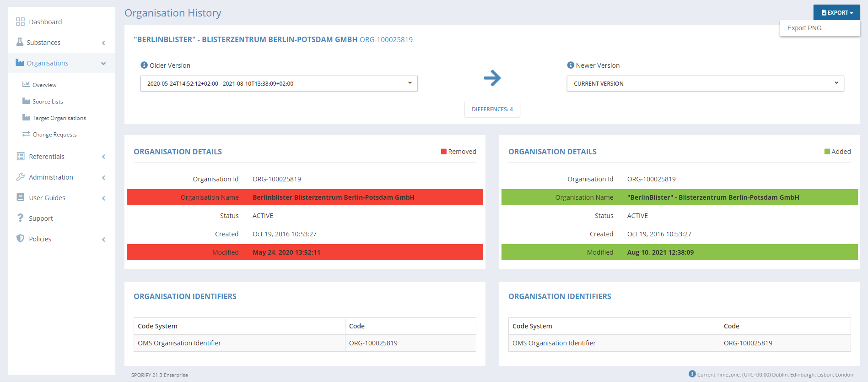Click the Support question mark icon
Image resolution: width=868 pixels, height=382 pixels.
tap(20, 218)
